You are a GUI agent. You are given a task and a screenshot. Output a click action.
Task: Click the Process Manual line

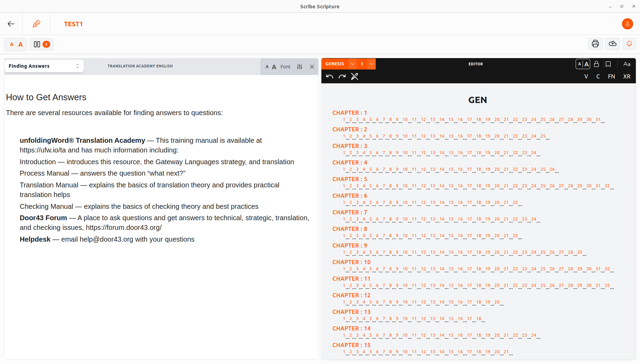103,173
